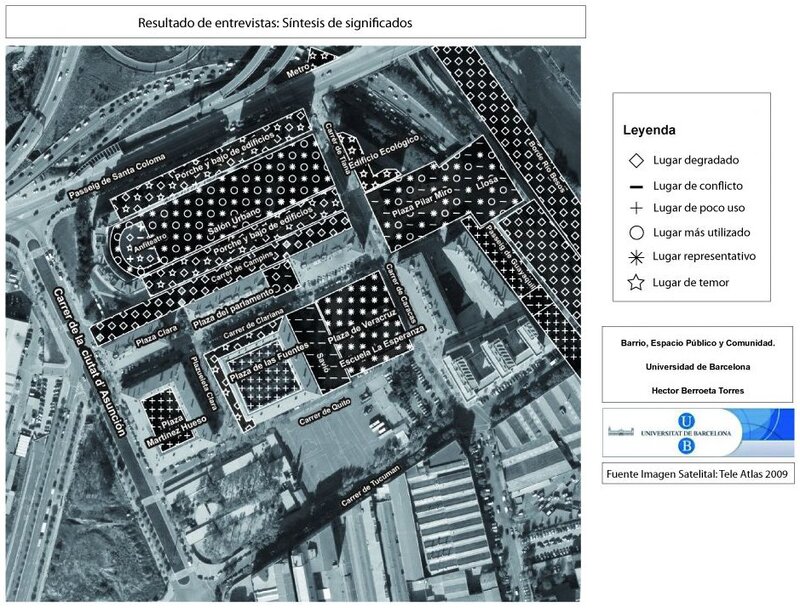Click the title Resultado de entrevistas banner

click(x=295, y=22)
